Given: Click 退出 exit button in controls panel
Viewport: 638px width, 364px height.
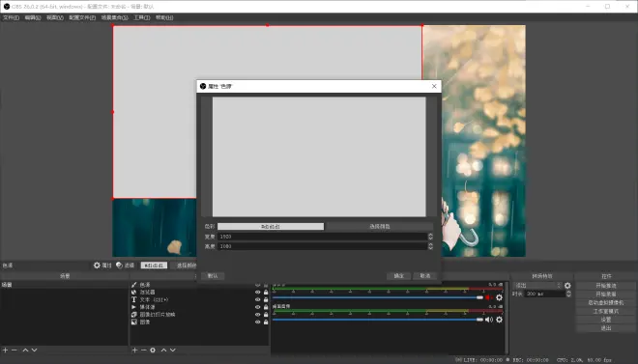Looking at the screenshot, I should pyautogui.click(x=606, y=328).
